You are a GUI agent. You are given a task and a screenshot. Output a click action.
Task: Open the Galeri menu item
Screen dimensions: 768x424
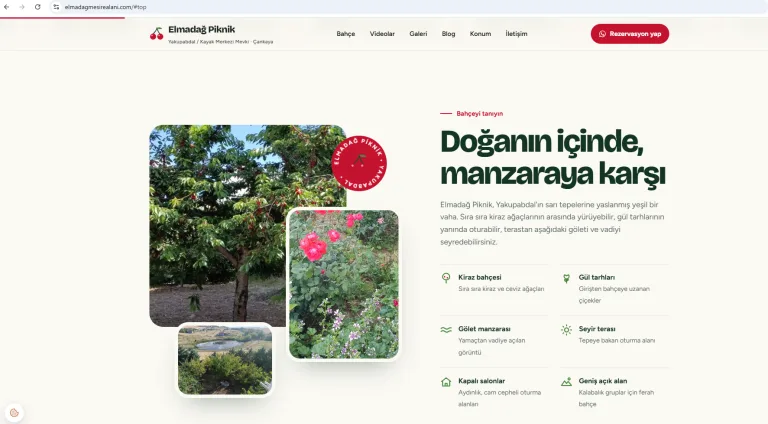[x=418, y=34]
